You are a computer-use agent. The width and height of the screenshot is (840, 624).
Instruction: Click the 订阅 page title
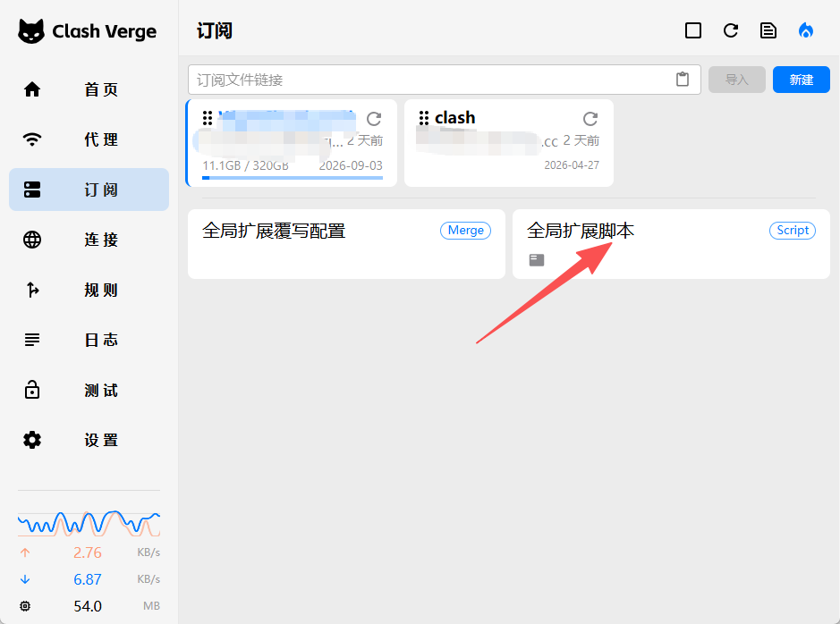215,30
